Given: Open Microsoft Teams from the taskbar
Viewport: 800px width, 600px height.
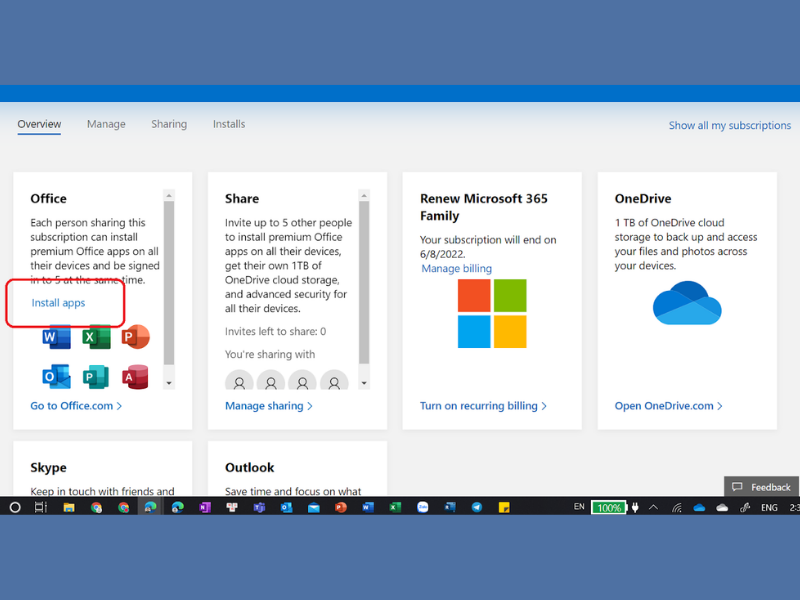Looking at the screenshot, I should (259, 507).
